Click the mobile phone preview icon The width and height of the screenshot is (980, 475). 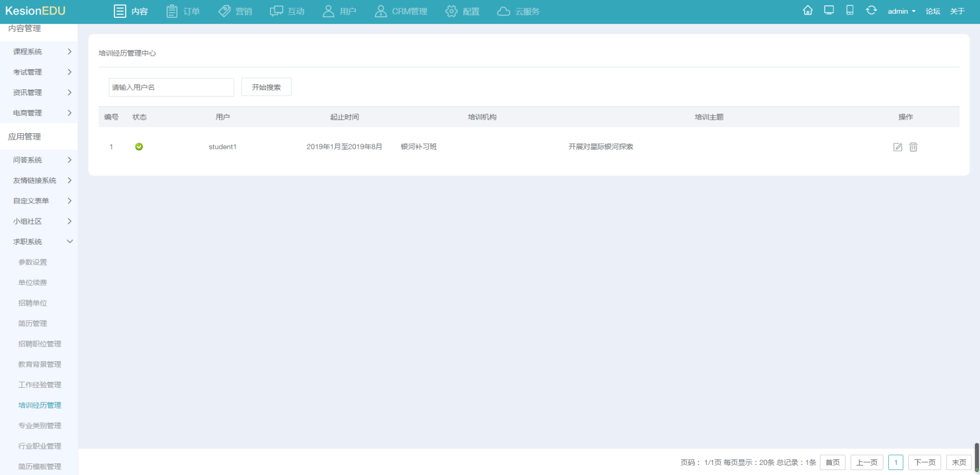(x=850, y=11)
